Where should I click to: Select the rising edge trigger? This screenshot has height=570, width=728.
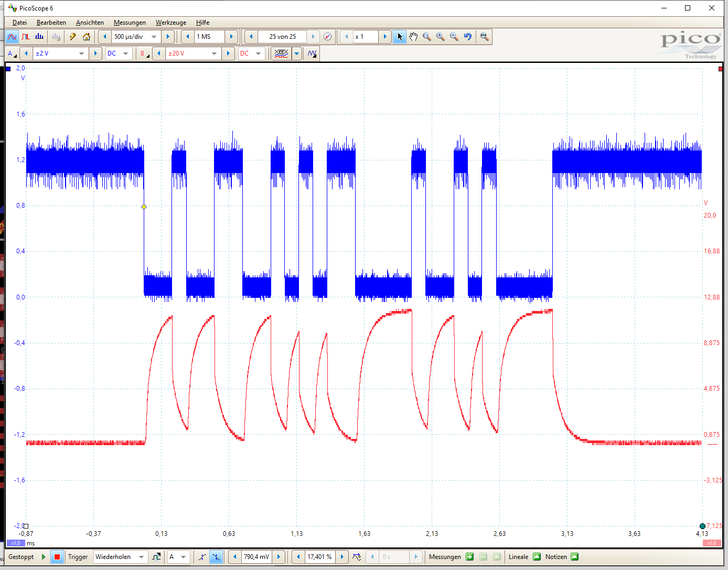coord(202,557)
